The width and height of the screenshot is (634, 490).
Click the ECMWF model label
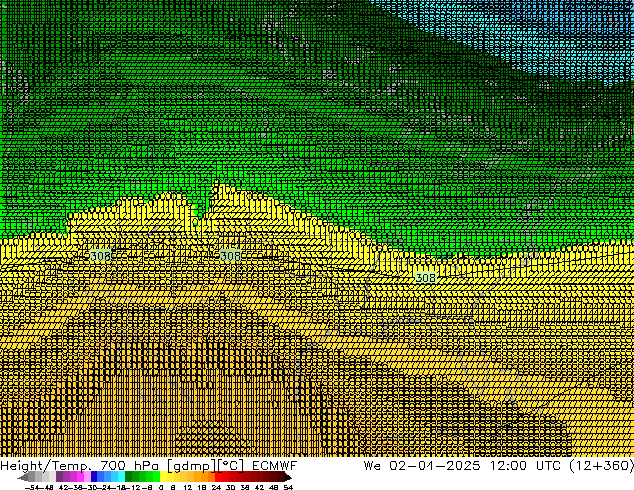click(274, 466)
